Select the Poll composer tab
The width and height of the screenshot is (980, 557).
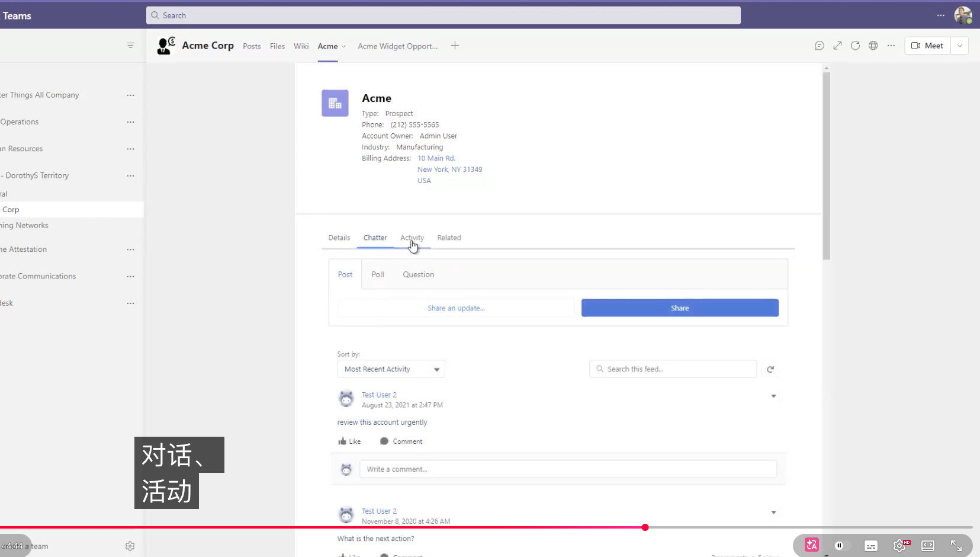(x=378, y=274)
